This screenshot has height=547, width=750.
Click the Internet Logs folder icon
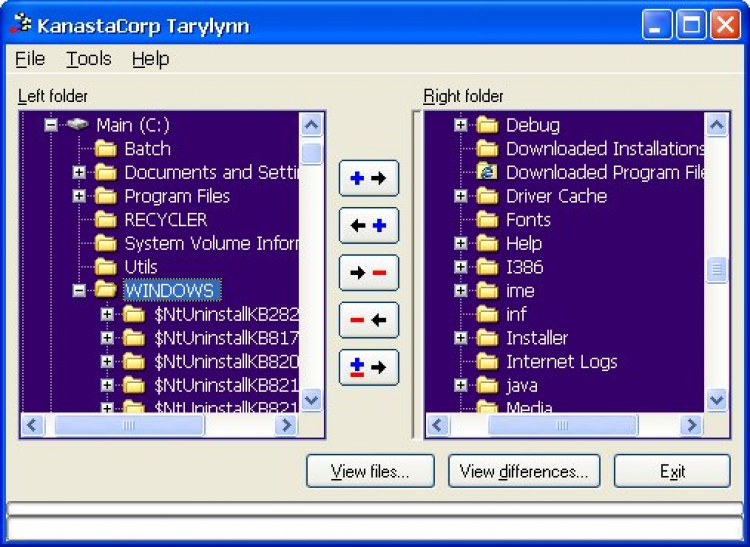click(487, 361)
